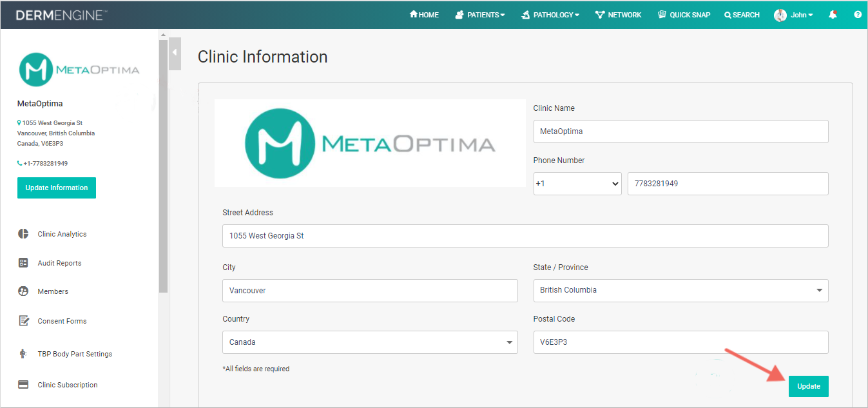Open the Network page
This screenshot has width=868, height=408.
[618, 15]
